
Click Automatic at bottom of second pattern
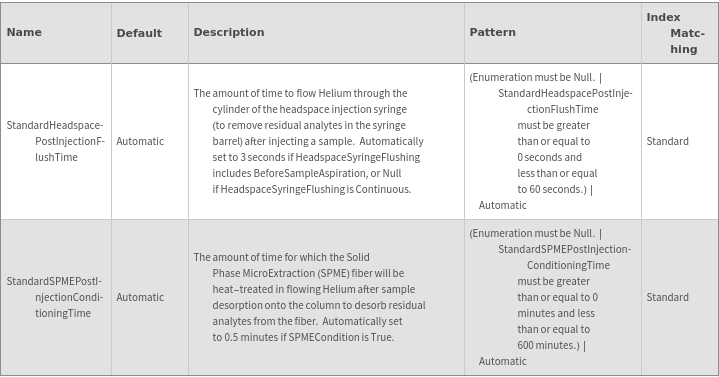point(503,361)
